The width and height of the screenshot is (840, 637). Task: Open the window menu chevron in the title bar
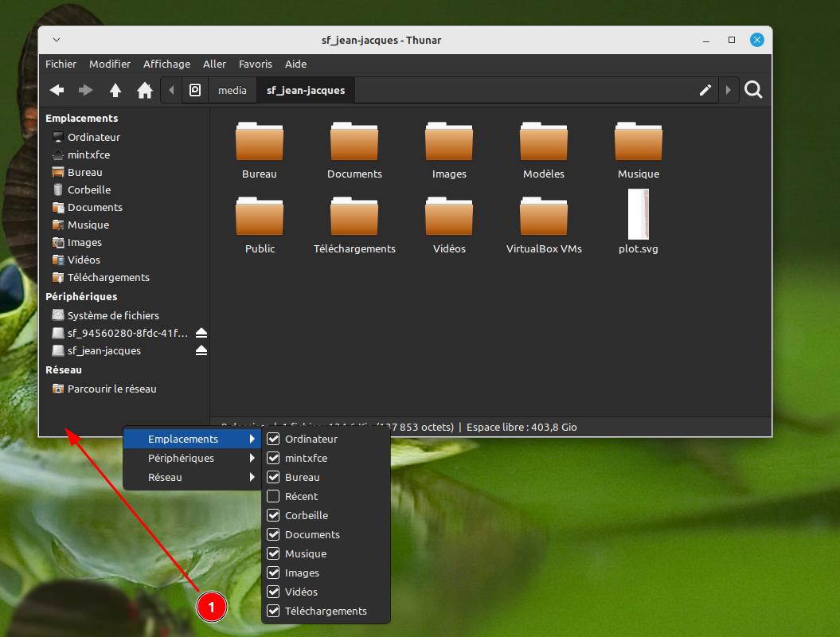tap(57, 40)
